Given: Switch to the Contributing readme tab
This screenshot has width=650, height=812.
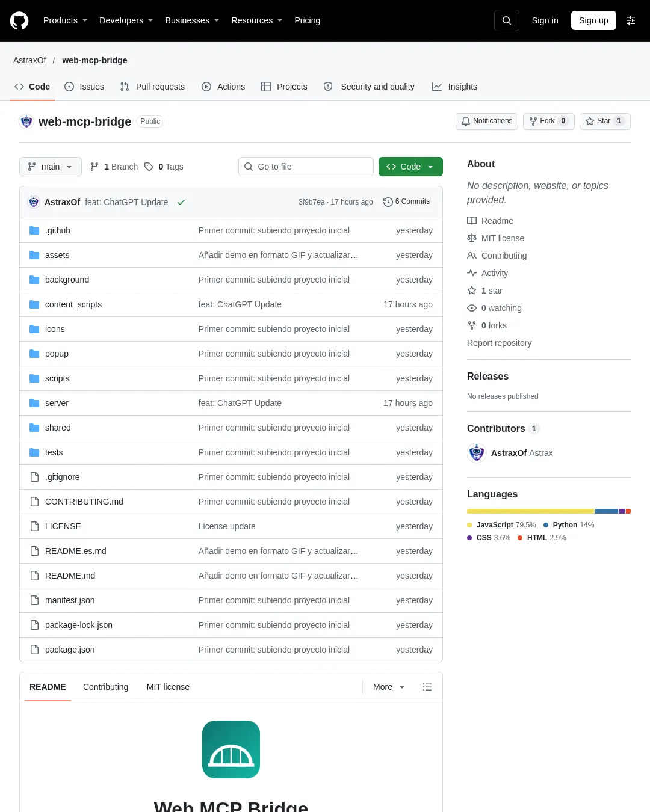Looking at the screenshot, I should coord(106,687).
